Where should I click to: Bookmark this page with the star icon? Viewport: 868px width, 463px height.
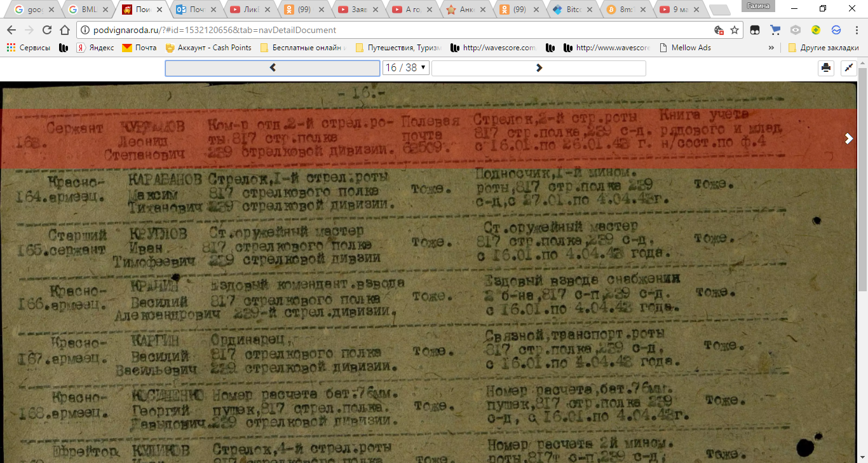click(x=735, y=30)
